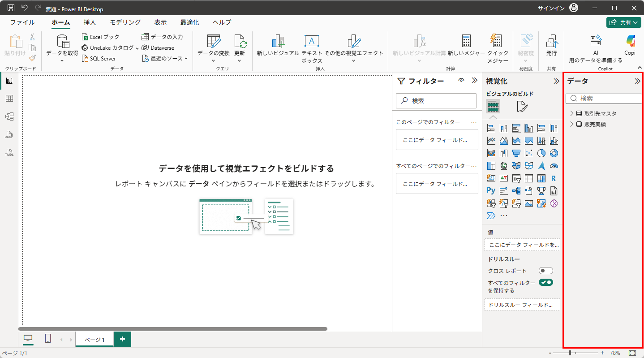Select the Donut chart visual

click(x=554, y=153)
